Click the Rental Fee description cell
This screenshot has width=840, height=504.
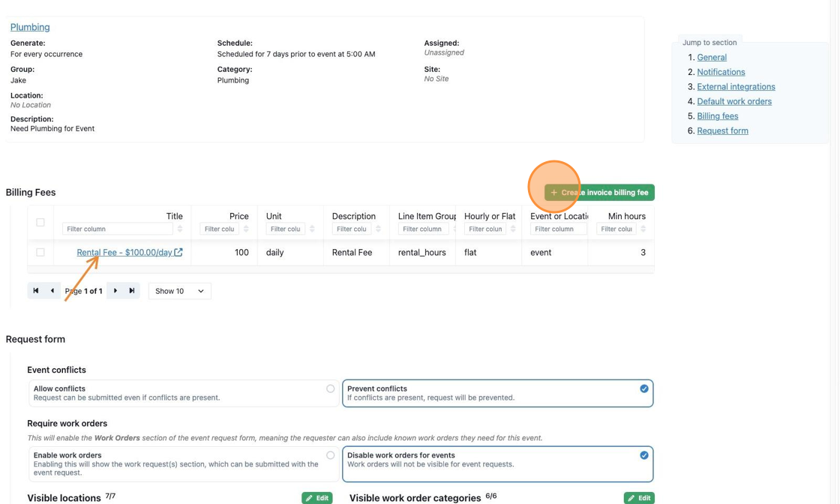coord(356,252)
